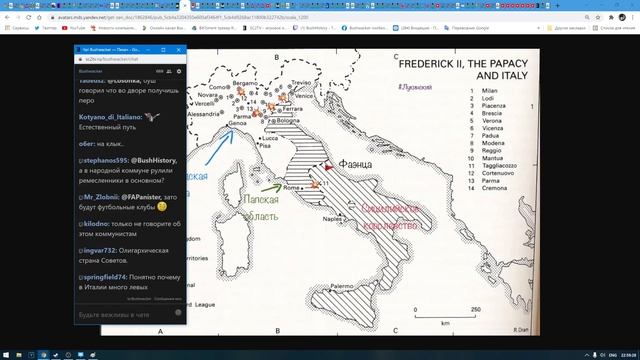
Task: Go back to the previous page
Action: pos(7,18)
